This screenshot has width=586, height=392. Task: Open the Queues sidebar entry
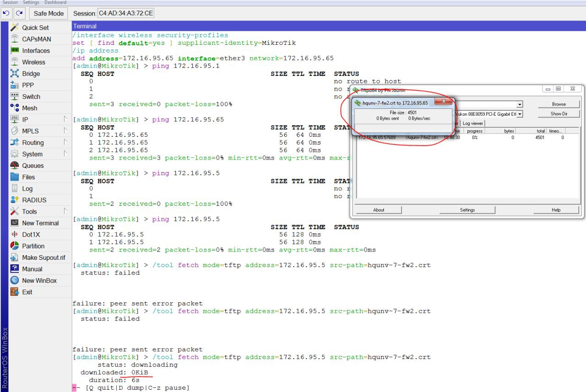click(x=40, y=166)
